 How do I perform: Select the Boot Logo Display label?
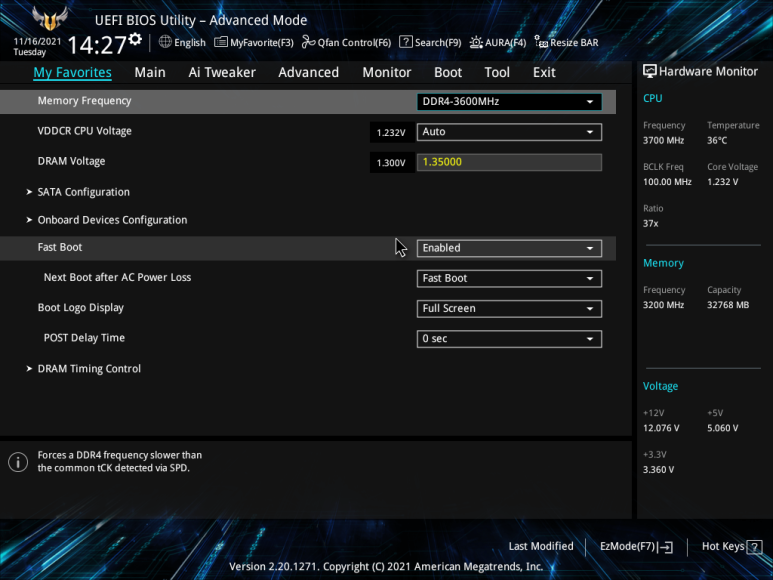pyautogui.click(x=80, y=308)
